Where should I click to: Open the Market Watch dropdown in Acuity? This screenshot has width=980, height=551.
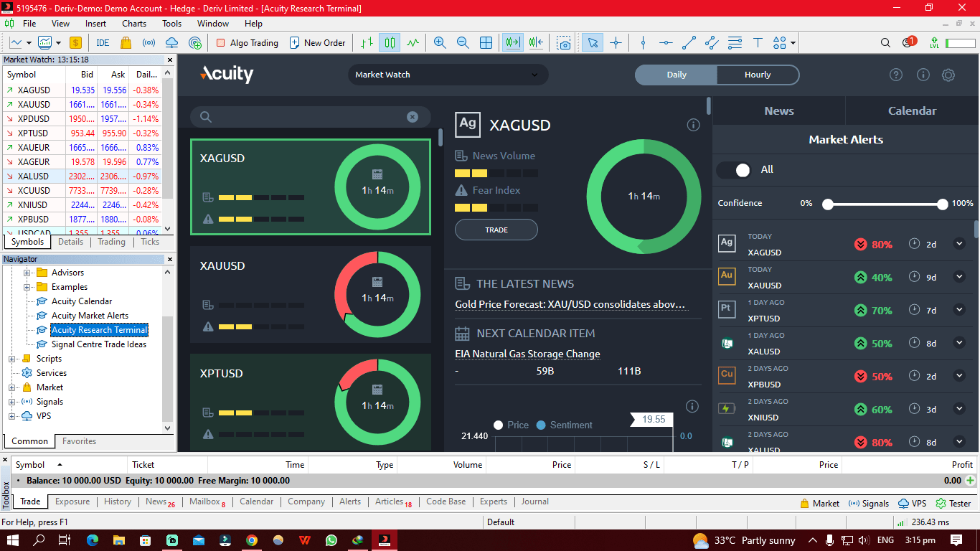[x=448, y=75]
